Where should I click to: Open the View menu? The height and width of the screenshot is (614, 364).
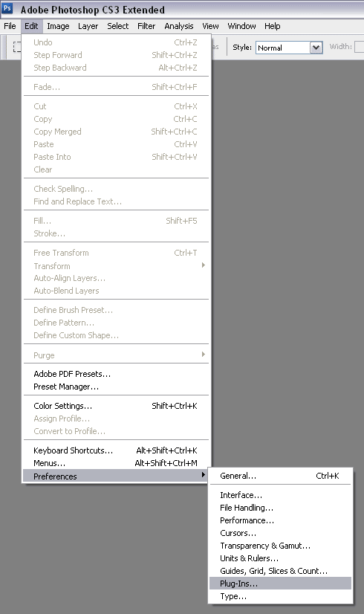click(x=210, y=26)
